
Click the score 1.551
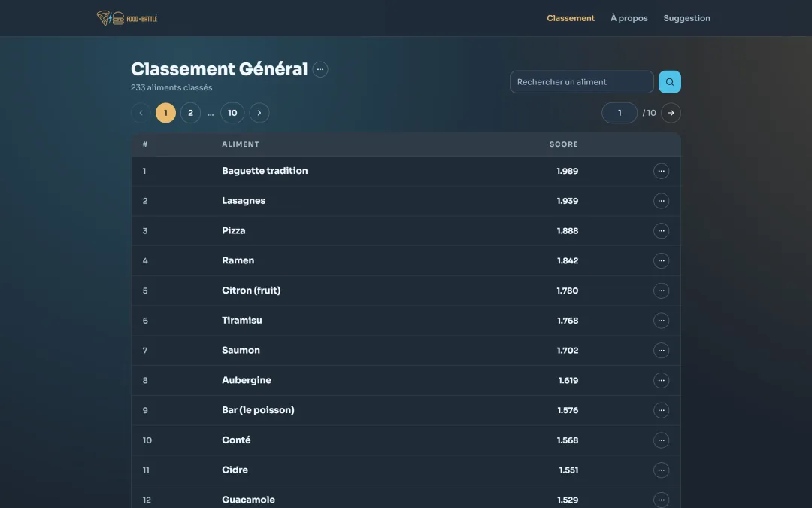point(568,470)
